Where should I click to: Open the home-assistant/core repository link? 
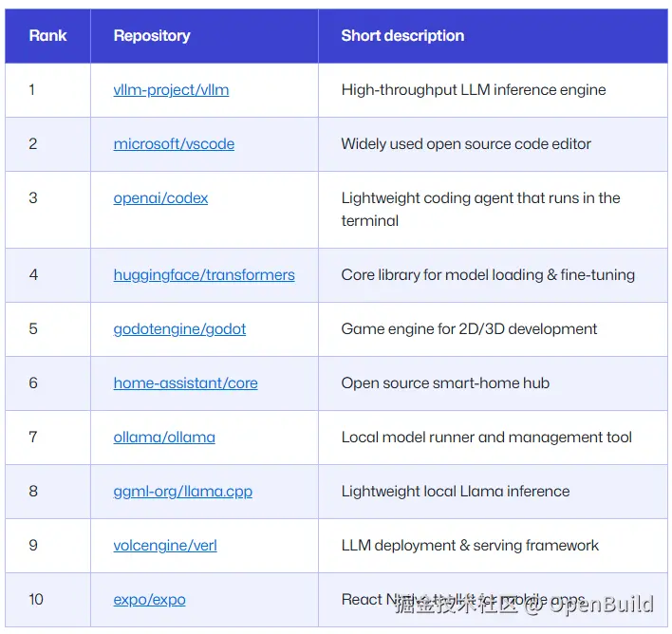point(186,383)
